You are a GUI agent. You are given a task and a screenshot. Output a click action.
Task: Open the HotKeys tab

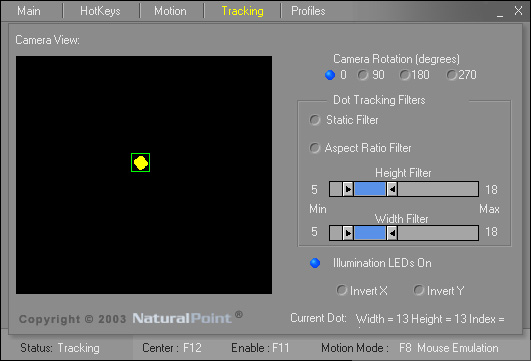100,11
